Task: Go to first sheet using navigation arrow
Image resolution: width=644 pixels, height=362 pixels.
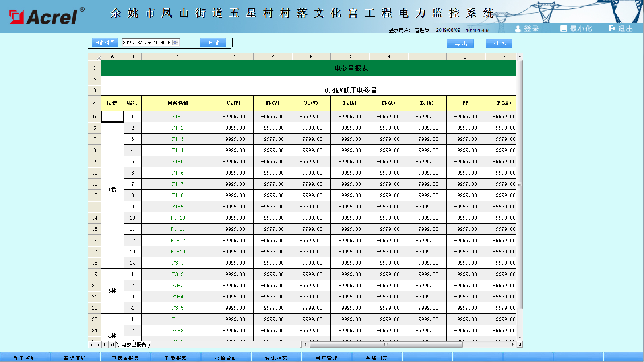Action: [x=91, y=345]
